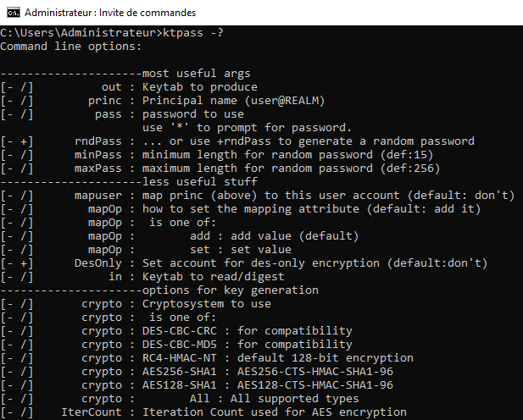Click the 'mapuser' option name
The width and height of the screenshot is (523, 420).
click(x=98, y=196)
